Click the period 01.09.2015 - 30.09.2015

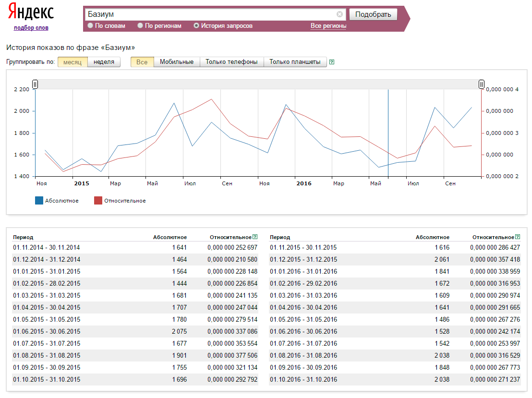click(x=47, y=368)
